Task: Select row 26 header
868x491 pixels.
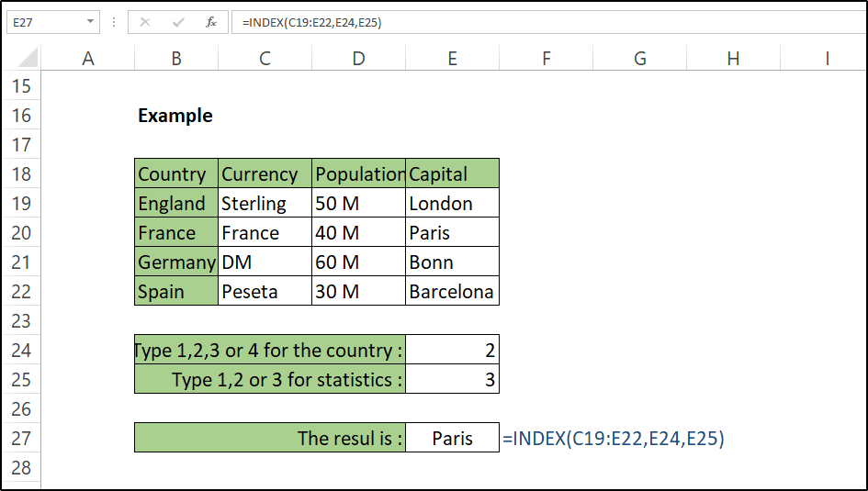Action: pyautogui.click(x=21, y=408)
